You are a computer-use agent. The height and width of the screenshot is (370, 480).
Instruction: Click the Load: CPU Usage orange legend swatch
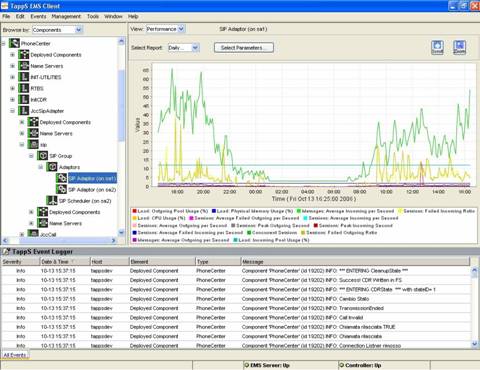(134, 218)
